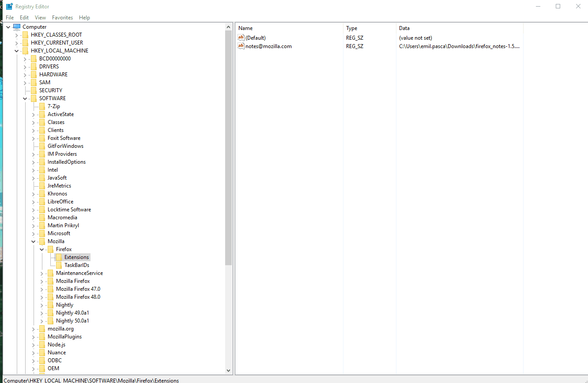Click the LibreOffice folder icon

pos(42,202)
